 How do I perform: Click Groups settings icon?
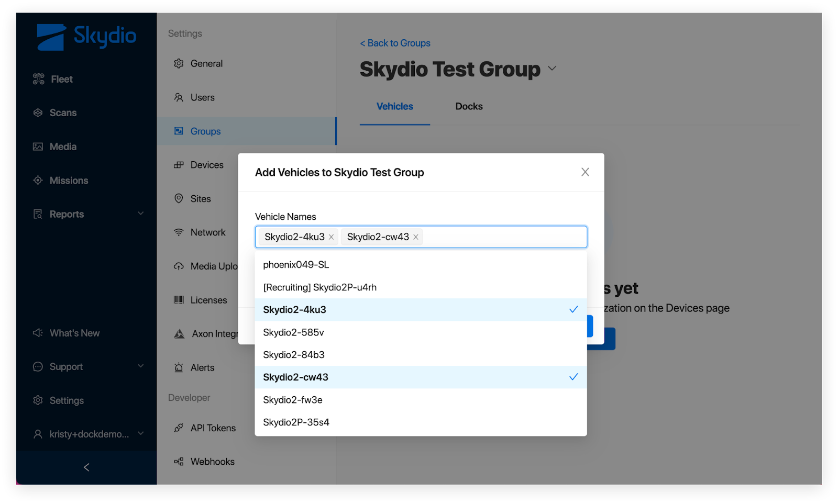179,131
